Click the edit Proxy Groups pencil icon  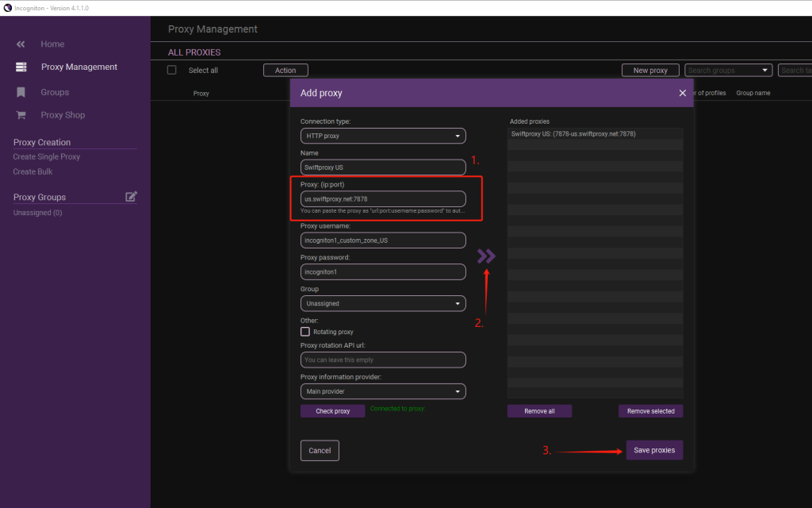tap(131, 197)
